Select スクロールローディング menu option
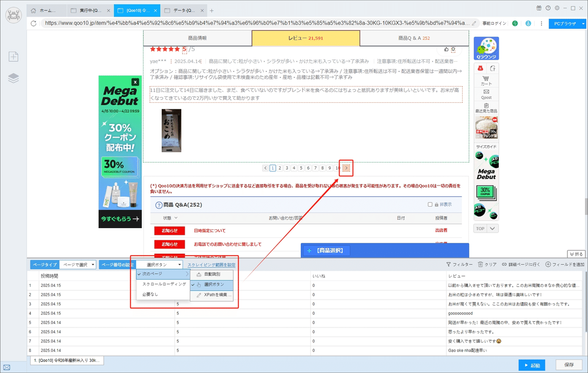Screen dimensions: 588x373 (163, 284)
